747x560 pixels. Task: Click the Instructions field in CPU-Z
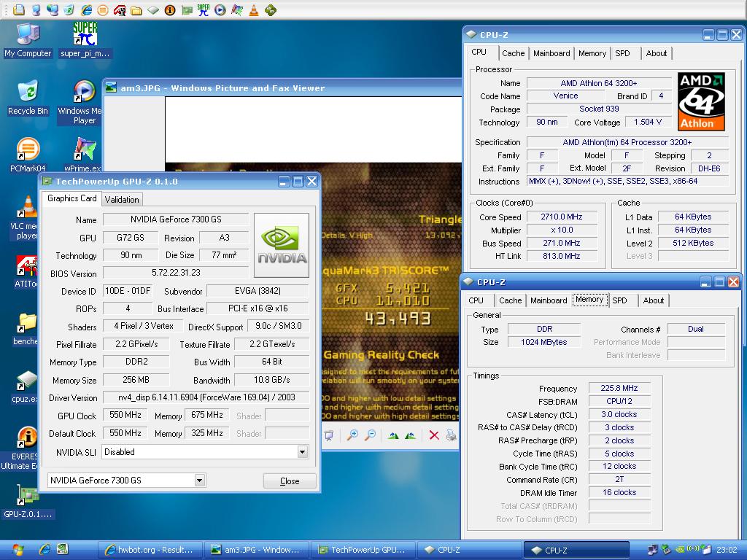(628, 182)
